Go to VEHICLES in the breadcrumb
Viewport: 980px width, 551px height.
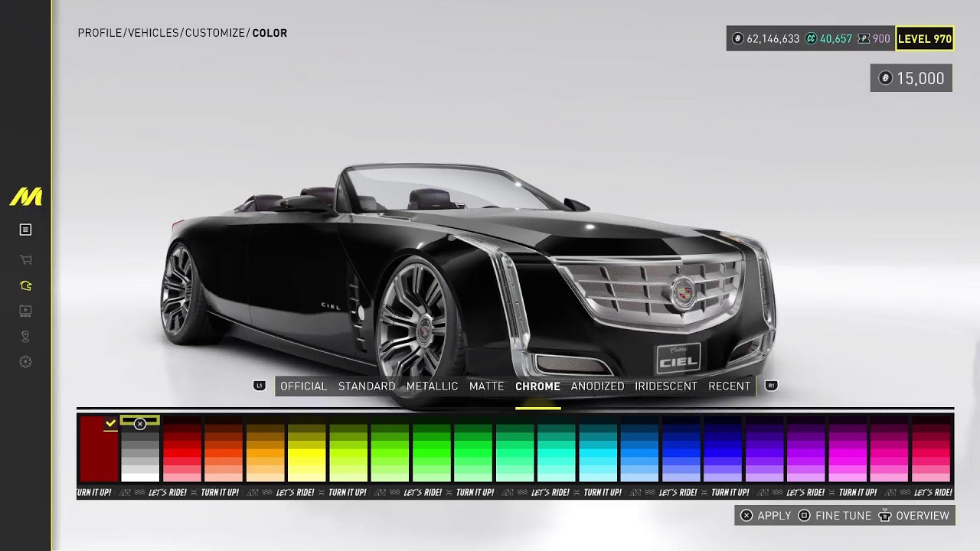pyautogui.click(x=154, y=33)
